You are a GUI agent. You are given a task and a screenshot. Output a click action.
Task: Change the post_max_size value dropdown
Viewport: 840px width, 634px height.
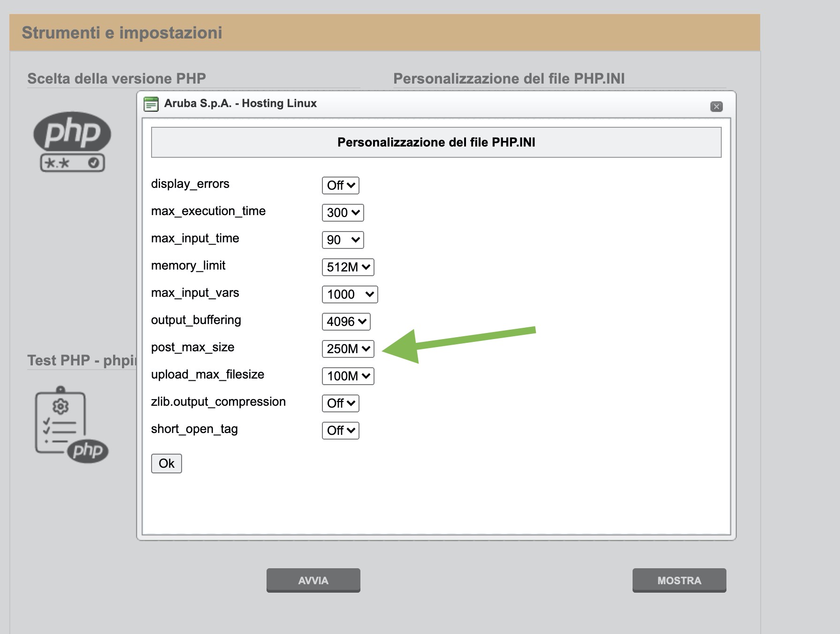click(348, 349)
